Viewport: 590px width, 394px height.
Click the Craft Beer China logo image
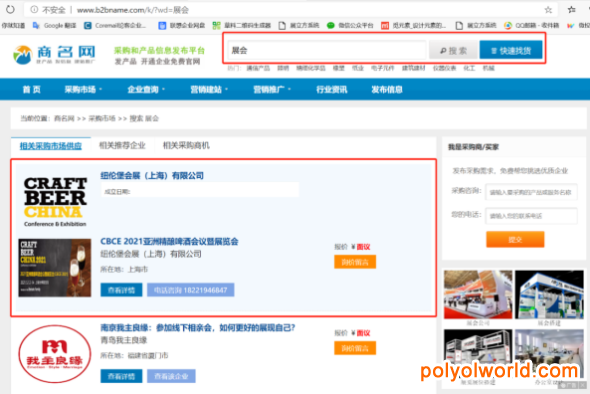[x=55, y=201]
